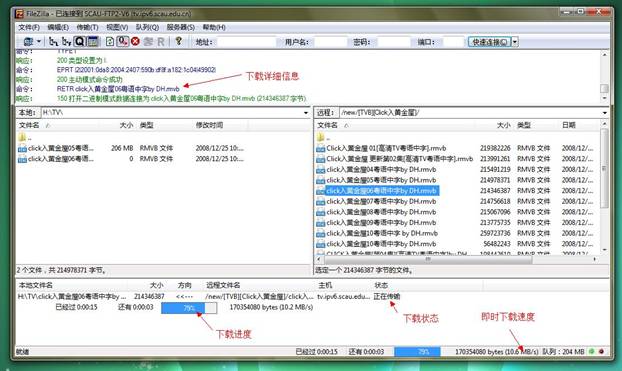
Task: Focus the 密码 input field
Action: pos(394,42)
